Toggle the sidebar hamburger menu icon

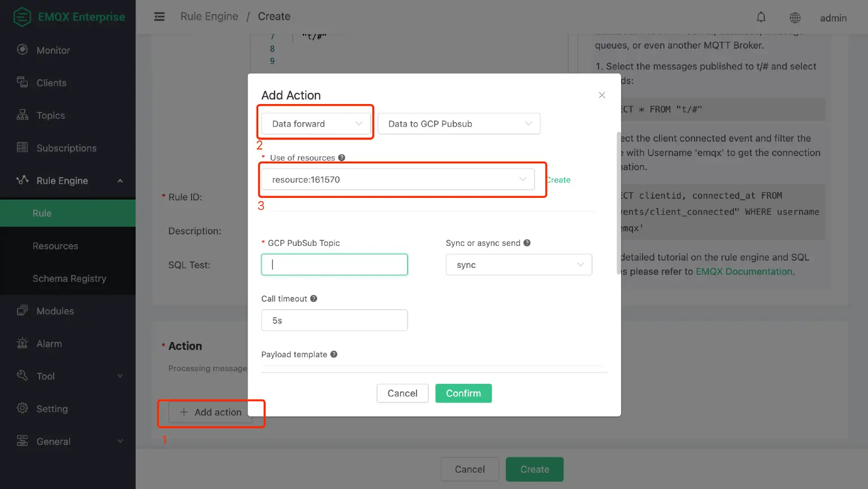[x=159, y=17]
